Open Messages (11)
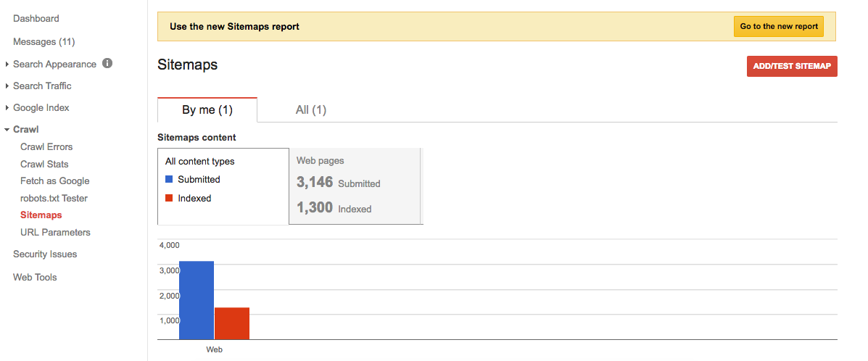The image size is (868, 361). click(44, 41)
